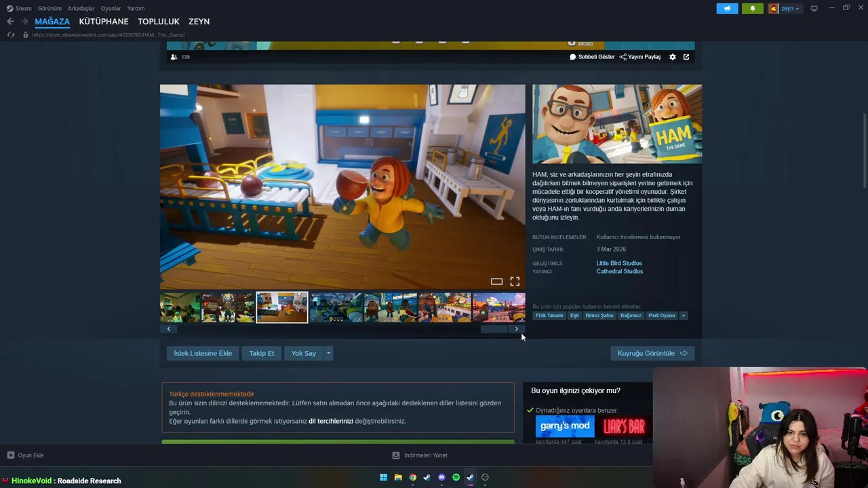Click Yayını Paylaş share button
Image resolution: width=868 pixels, height=488 pixels.
point(640,57)
